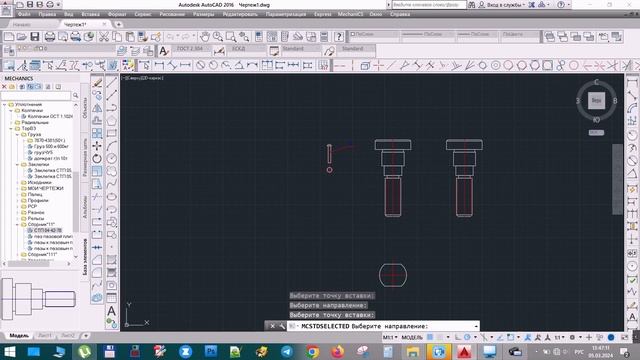
Task: Open the layer dropdown list
Action: [x=65, y=49]
